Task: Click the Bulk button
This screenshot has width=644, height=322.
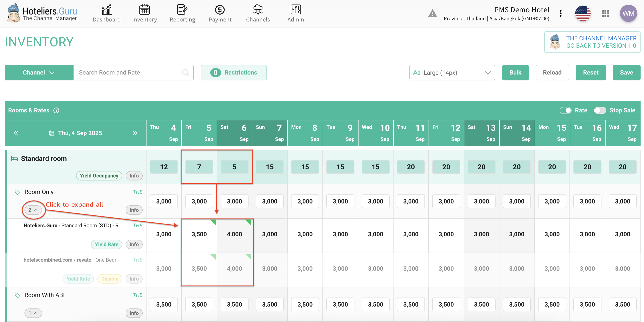Action: click(515, 73)
